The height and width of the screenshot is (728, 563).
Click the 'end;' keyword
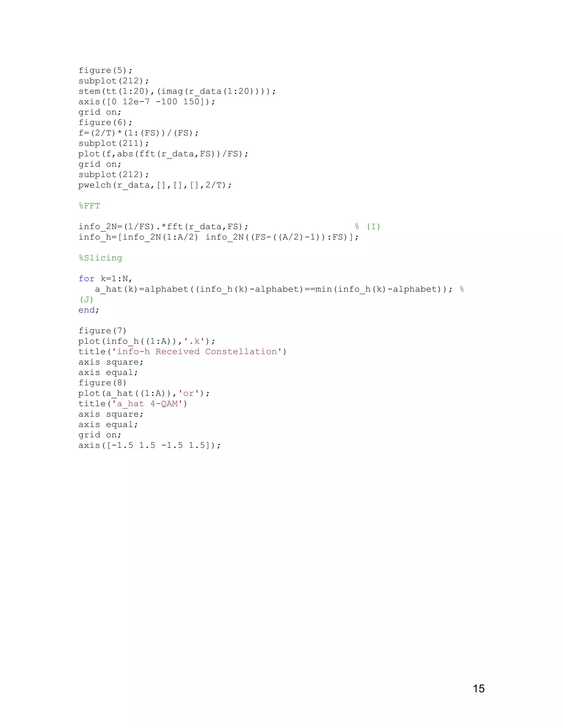pyautogui.click(x=89, y=310)
